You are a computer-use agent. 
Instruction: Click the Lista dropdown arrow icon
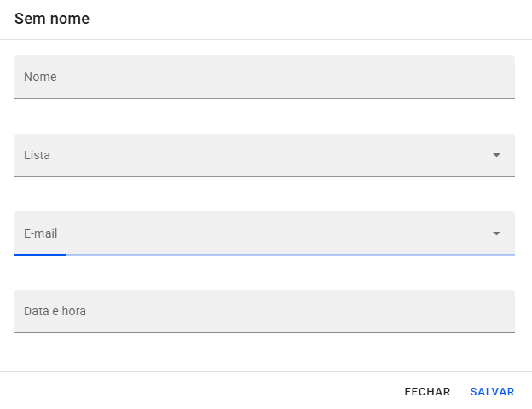click(x=496, y=155)
